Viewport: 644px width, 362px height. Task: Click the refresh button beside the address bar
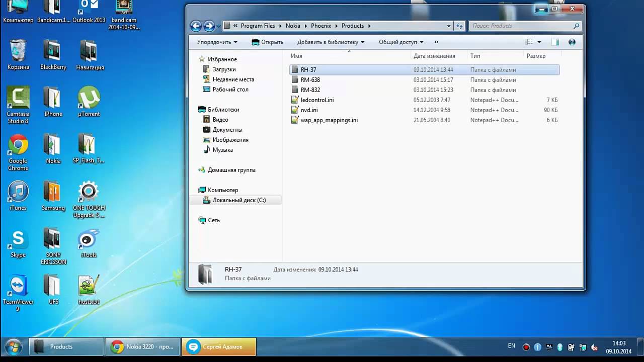point(459,26)
